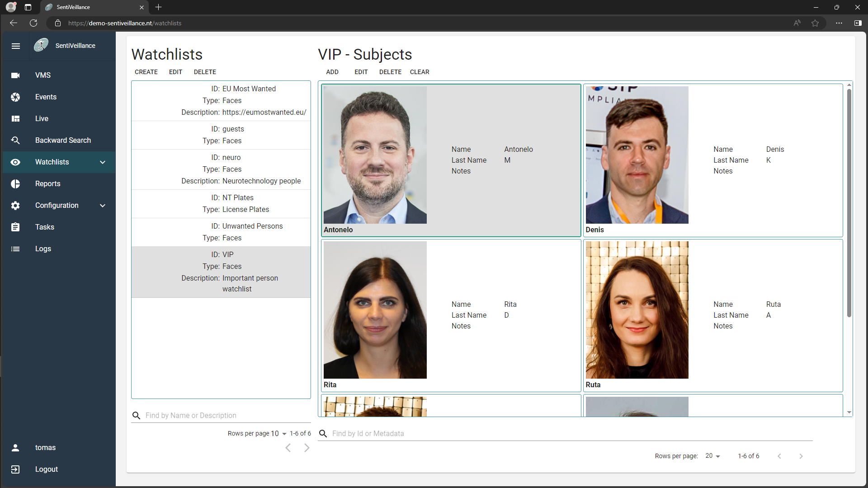This screenshot has height=488, width=868.
Task: Collapse the Watchlists menu chevron
Action: point(103,162)
